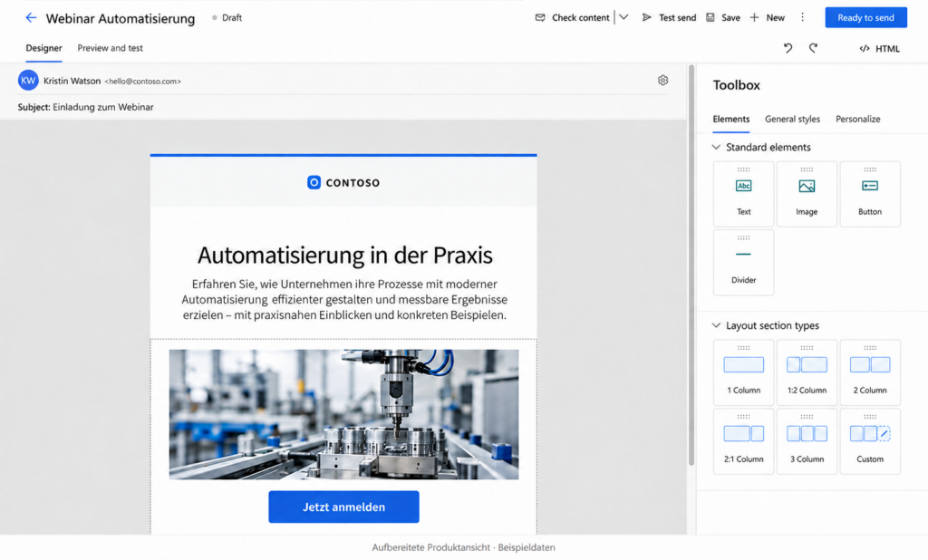Viewport: 928px width, 560px height.
Task: Select the paragraph starting Erfahren Sie
Action: click(344, 300)
